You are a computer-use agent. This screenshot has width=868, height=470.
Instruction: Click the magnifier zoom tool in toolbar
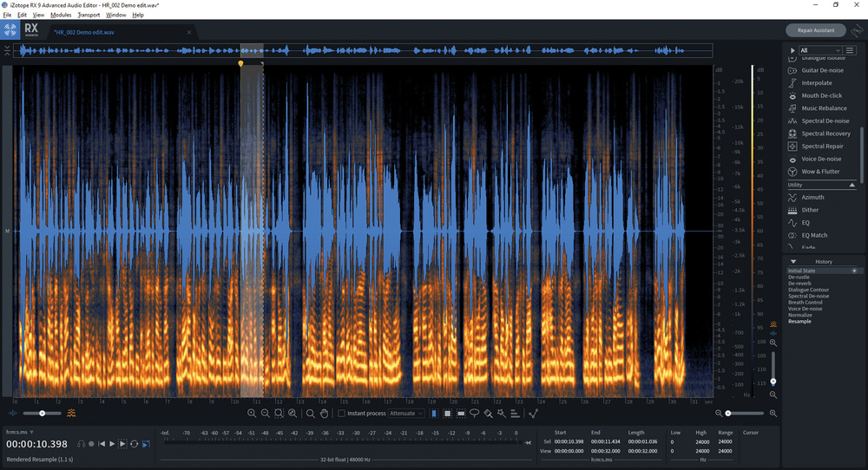pos(311,414)
